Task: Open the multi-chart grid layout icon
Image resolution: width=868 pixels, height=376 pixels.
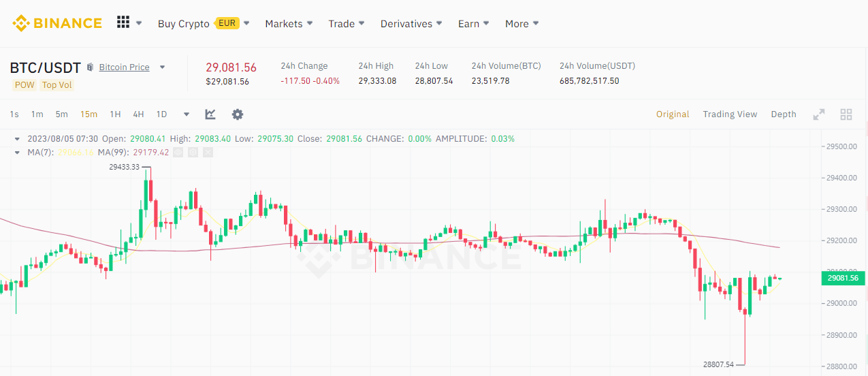Action: 846,114
